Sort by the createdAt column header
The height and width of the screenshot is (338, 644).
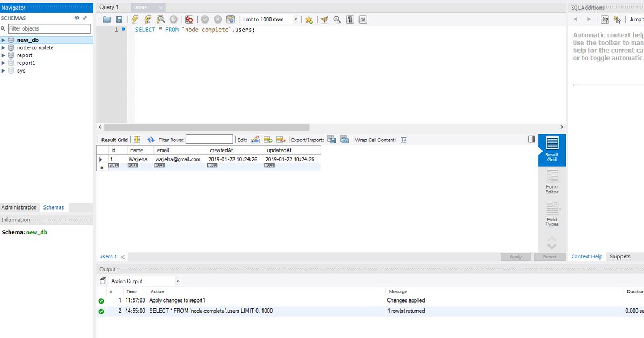235,150
